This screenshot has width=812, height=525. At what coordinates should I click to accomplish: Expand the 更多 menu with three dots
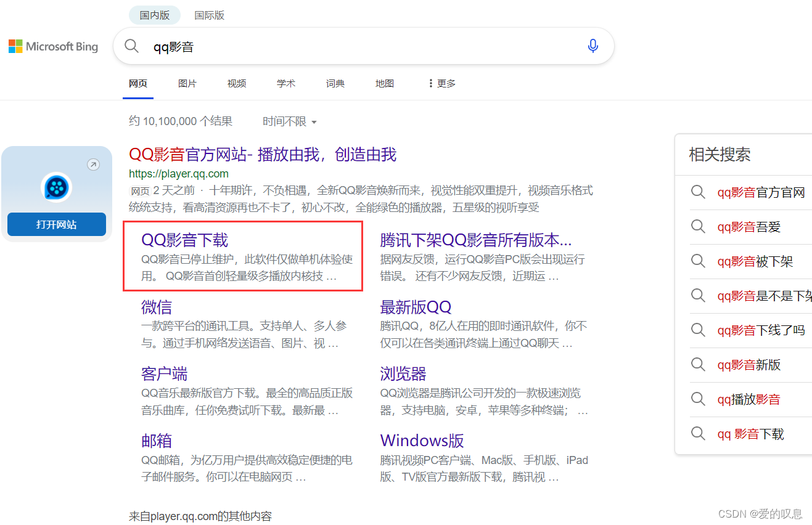click(442, 83)
